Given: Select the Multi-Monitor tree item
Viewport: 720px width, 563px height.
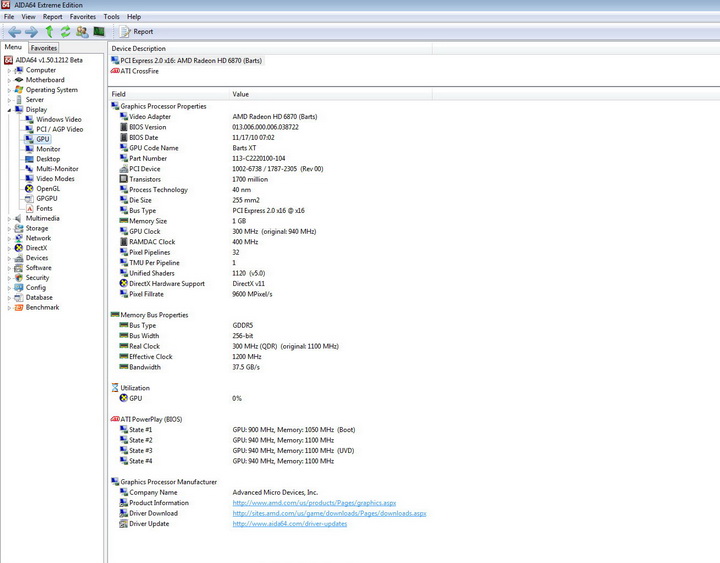Looking at the screenshot, I should pos(57,169).
